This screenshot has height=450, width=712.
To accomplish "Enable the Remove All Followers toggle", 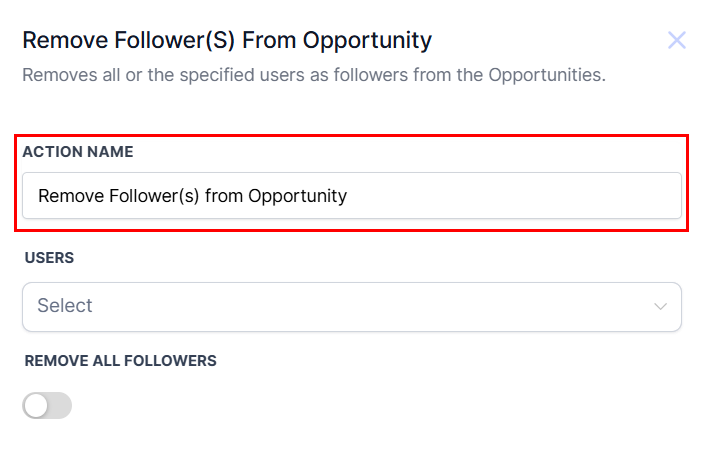I will [x=47, y=405].
